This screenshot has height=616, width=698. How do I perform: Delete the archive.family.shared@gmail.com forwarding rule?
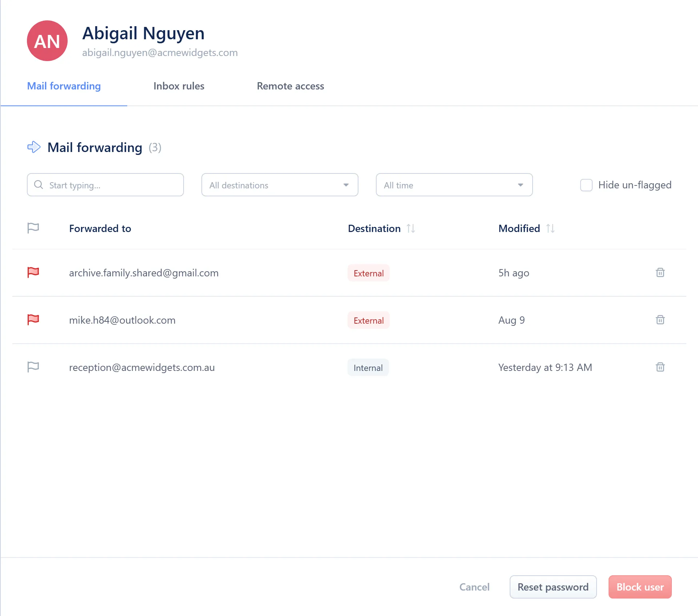point(660,272)
